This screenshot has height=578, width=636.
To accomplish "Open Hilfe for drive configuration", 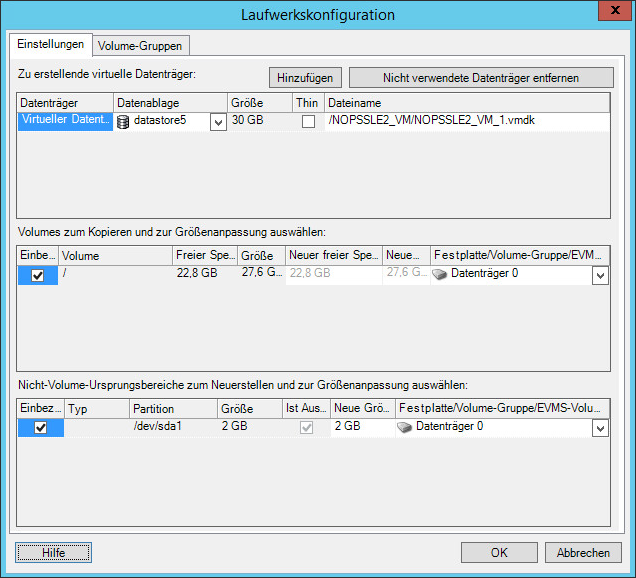I will 54,553.
